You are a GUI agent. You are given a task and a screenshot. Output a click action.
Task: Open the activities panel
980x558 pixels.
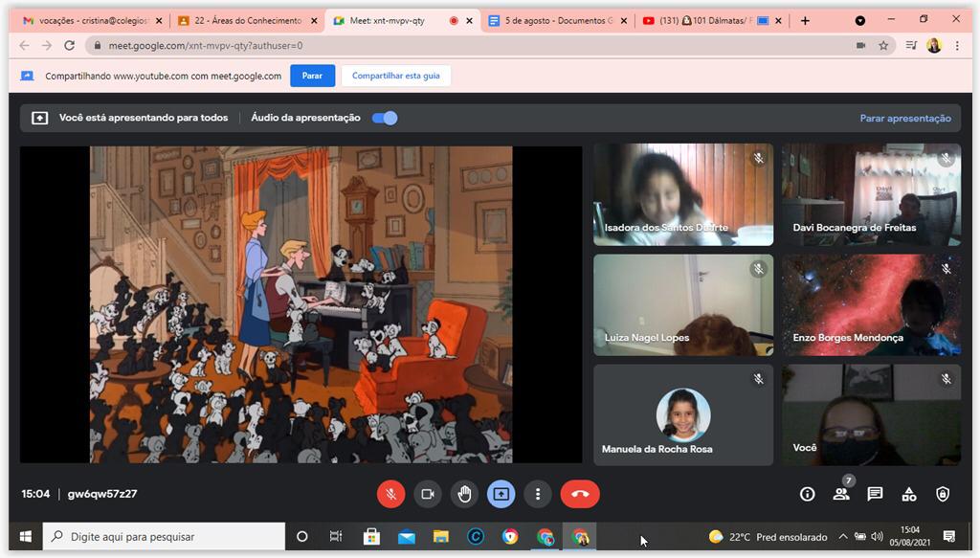click(x=909, y=494)
